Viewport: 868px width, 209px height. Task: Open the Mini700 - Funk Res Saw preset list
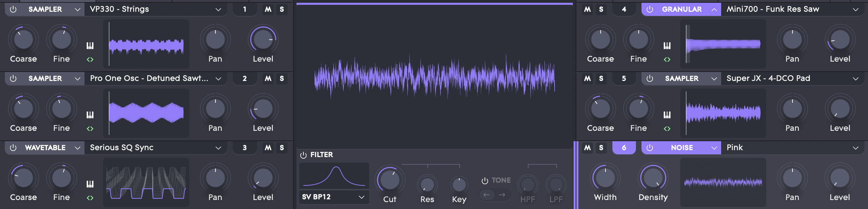tap(793, 9)
